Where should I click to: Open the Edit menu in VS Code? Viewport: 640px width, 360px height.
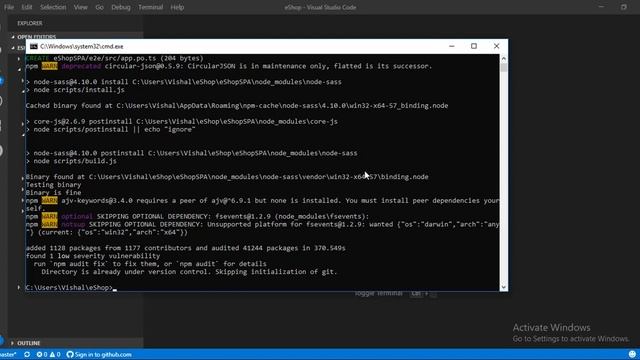27,7
